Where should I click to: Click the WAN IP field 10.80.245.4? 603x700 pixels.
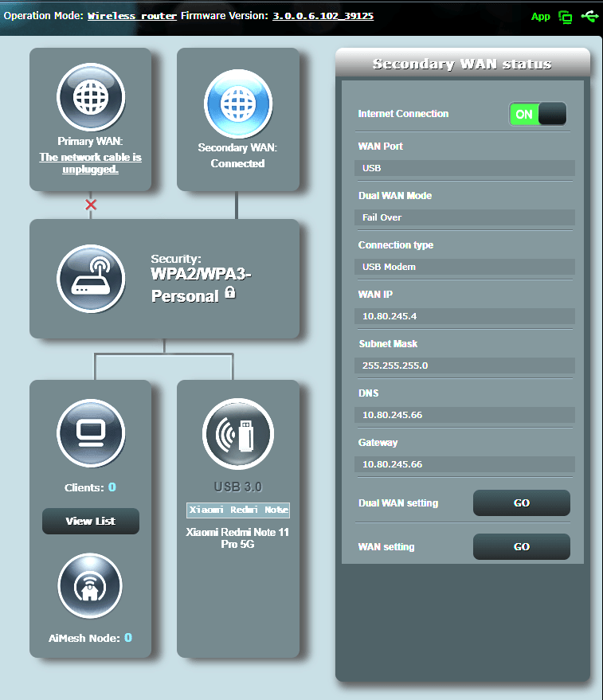(464, 316)
